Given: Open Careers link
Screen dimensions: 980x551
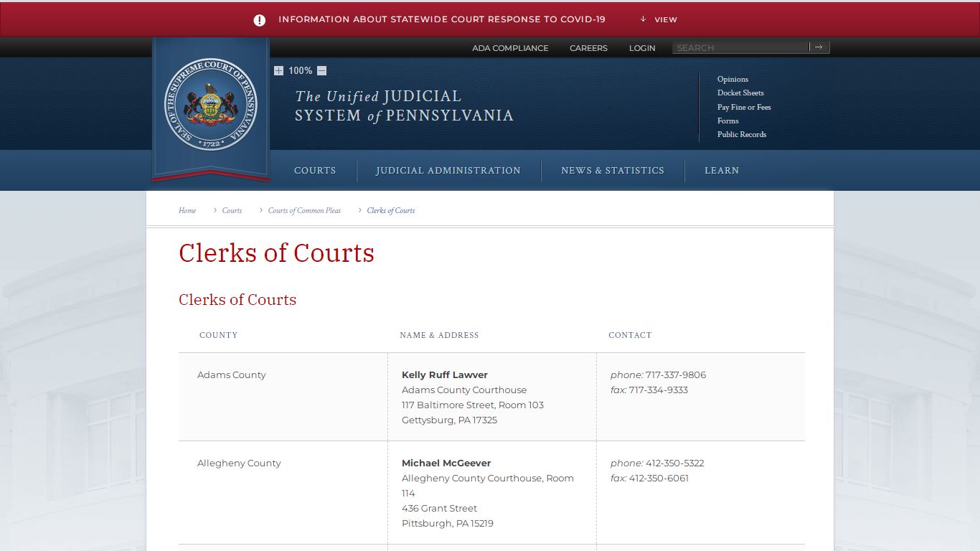Looking at the screenshot, I should click(588, 48).
